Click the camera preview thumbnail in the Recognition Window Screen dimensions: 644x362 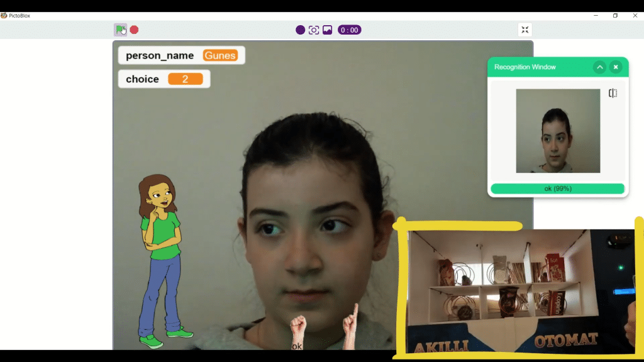pos(558,131)
